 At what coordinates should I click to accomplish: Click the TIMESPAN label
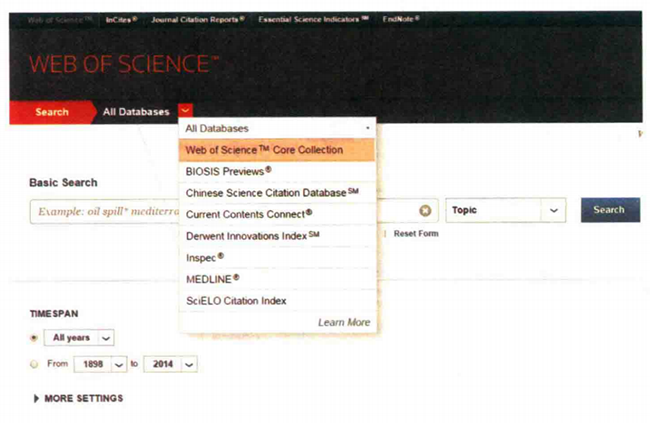(x=54, y=314)
